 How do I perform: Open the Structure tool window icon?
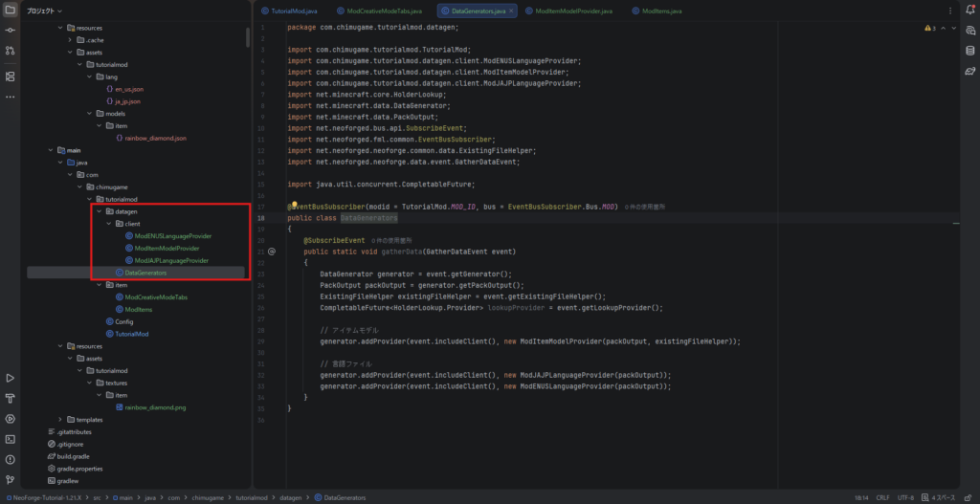click(x=11, y=76)
